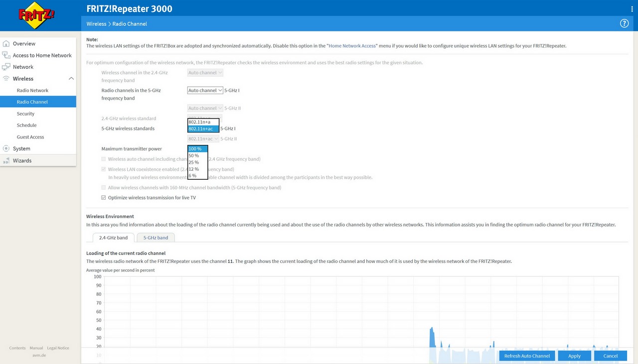Toggle 160-MHz channel bandwidth checkbox
Screen dimensions: 638x364
tap(104, 188)
